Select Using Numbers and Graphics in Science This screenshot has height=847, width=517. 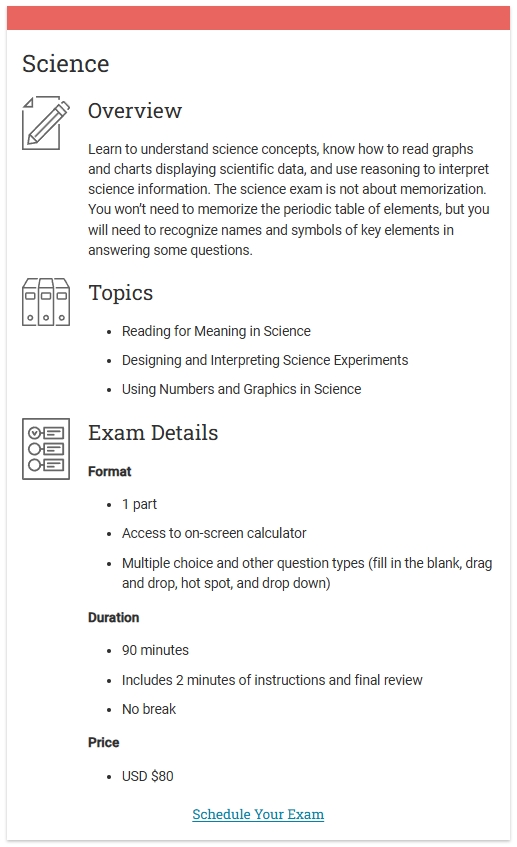(241, 389)
